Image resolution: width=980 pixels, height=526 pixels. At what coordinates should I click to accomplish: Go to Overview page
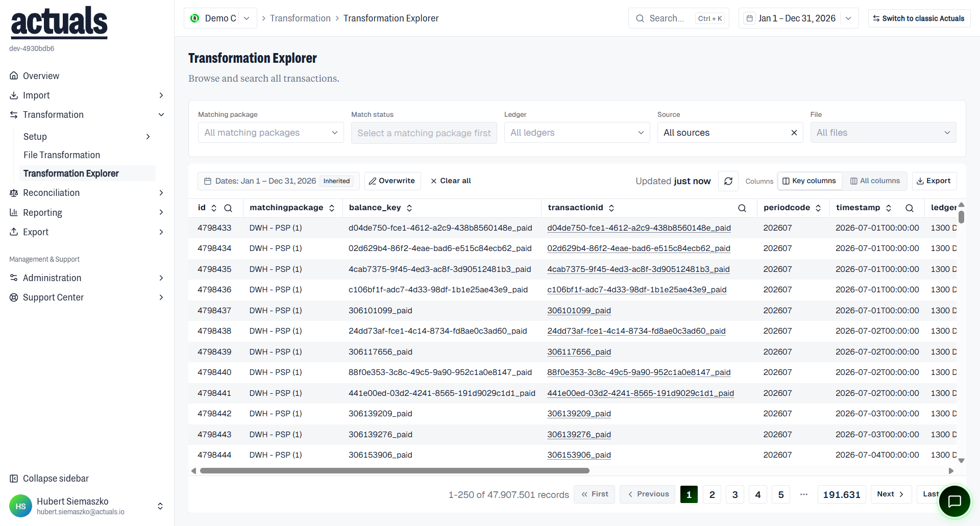tap(41, 76)
